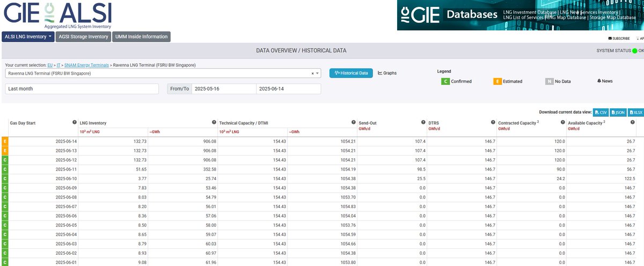Show help for Available Capacity column
The width and height of the screenshot is (644, 266).
point(633,122)
